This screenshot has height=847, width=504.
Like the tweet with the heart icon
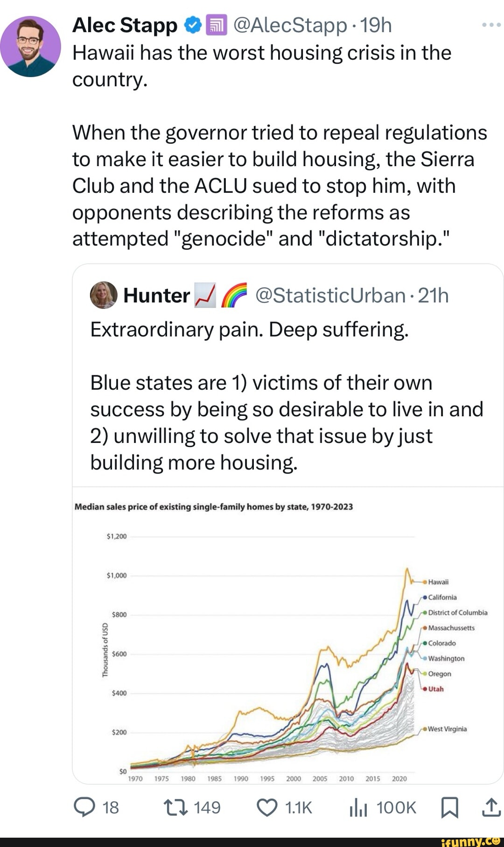267,808
